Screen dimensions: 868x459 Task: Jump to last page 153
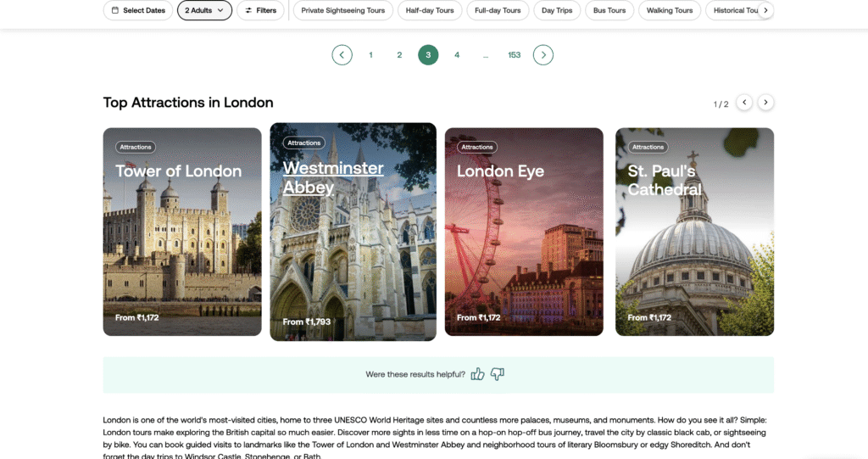(514, 55)
